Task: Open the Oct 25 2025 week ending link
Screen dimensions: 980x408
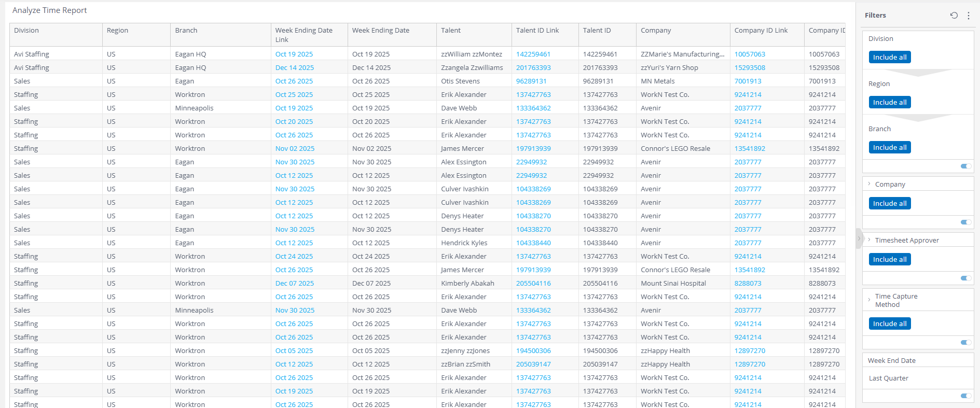Action: 294,94
